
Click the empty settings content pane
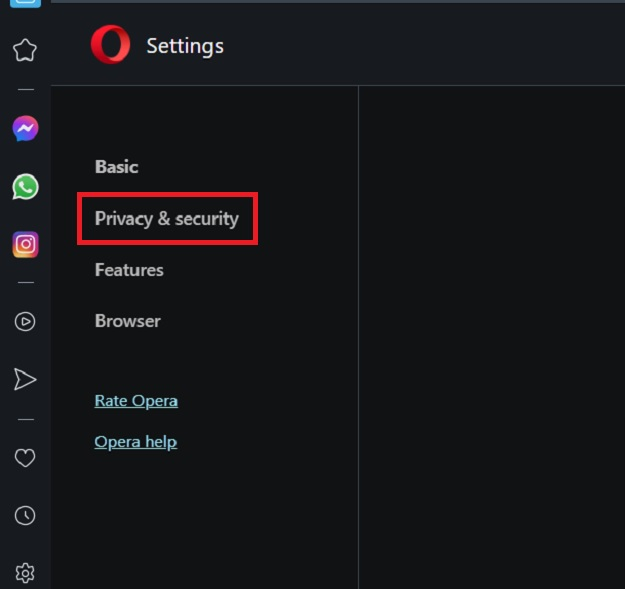pos(490,330)
